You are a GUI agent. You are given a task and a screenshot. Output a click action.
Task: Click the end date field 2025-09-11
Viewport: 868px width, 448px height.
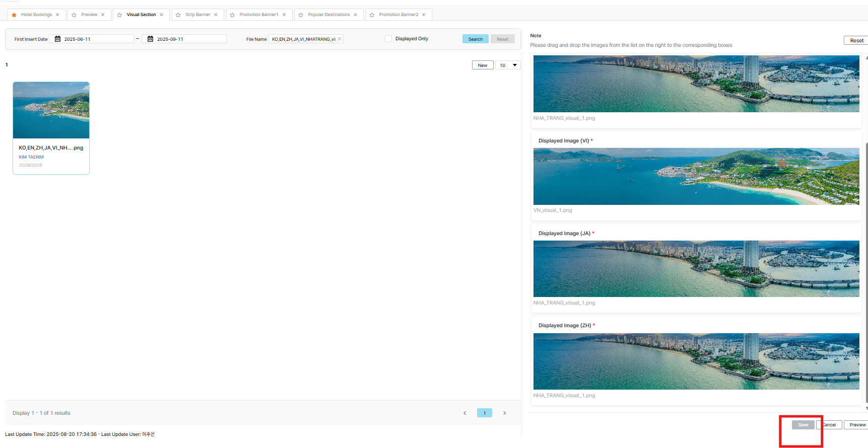[x=184, y=39]
